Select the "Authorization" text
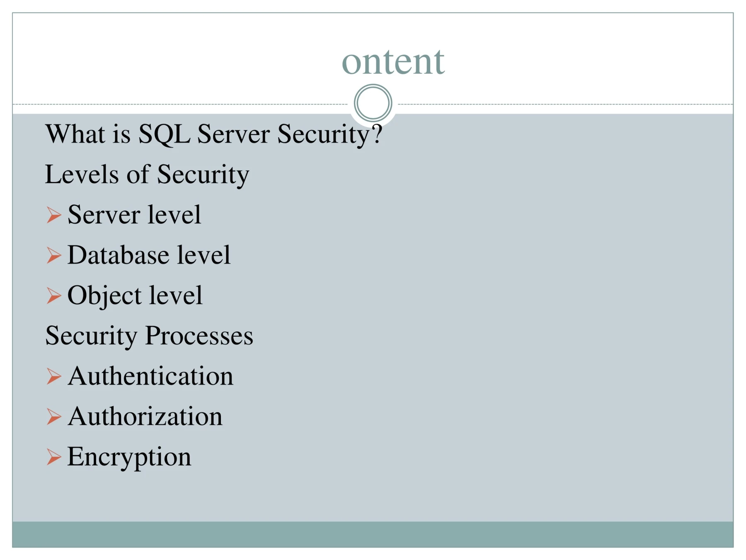Image resolution: width=746 pixels, height=560 pixels. click(x=145, y=416)
